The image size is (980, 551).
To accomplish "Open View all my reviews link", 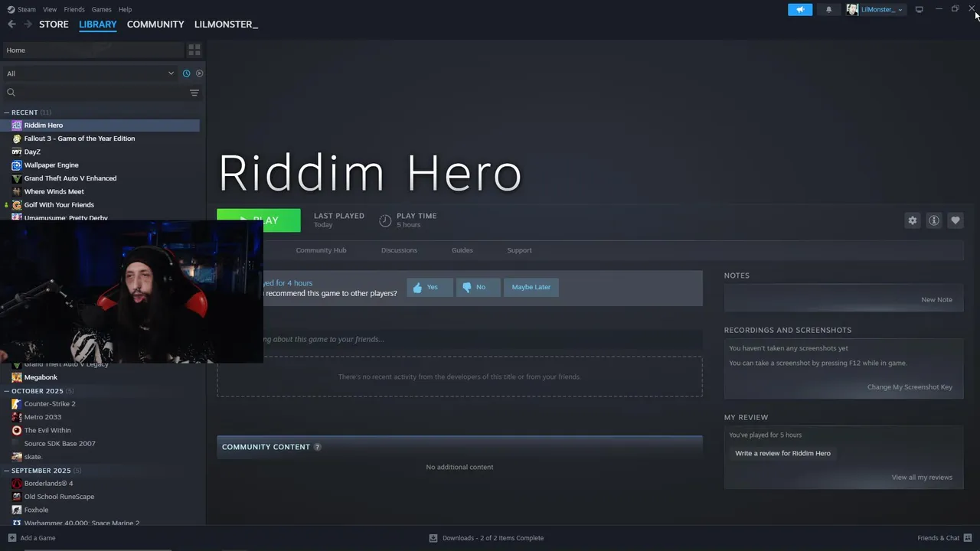I will [922, 478].
